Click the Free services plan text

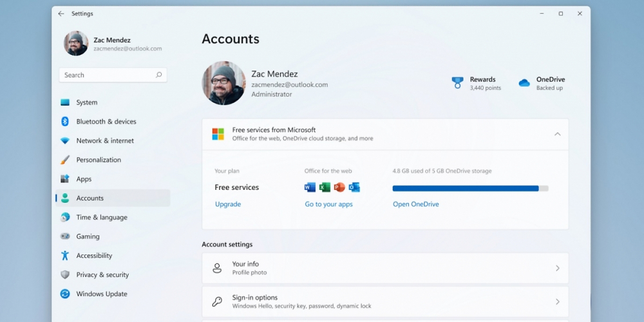pos(236,187)
